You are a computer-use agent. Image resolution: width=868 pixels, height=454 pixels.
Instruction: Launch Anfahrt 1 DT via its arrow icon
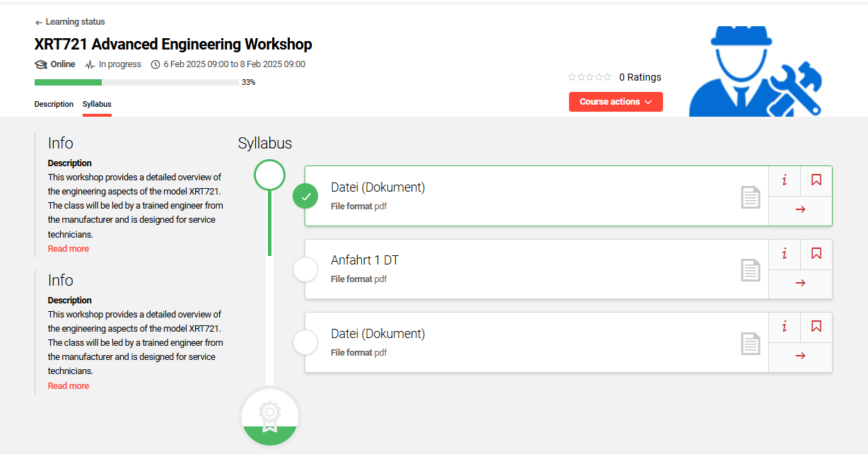tap(800, 283)
